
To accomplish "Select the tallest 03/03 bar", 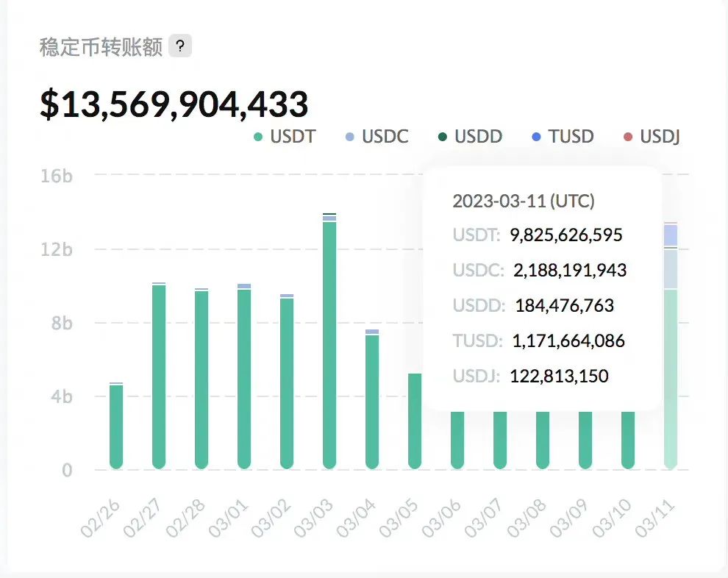I will coord(329,340).
